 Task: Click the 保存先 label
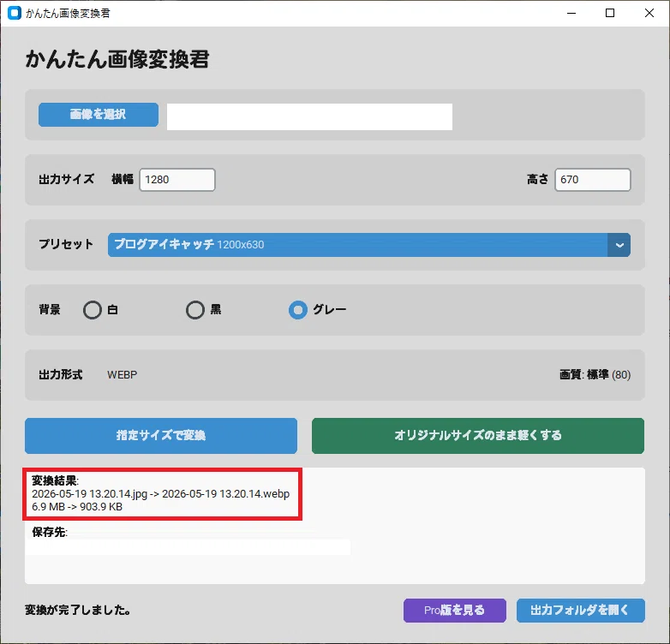[50, 532]
